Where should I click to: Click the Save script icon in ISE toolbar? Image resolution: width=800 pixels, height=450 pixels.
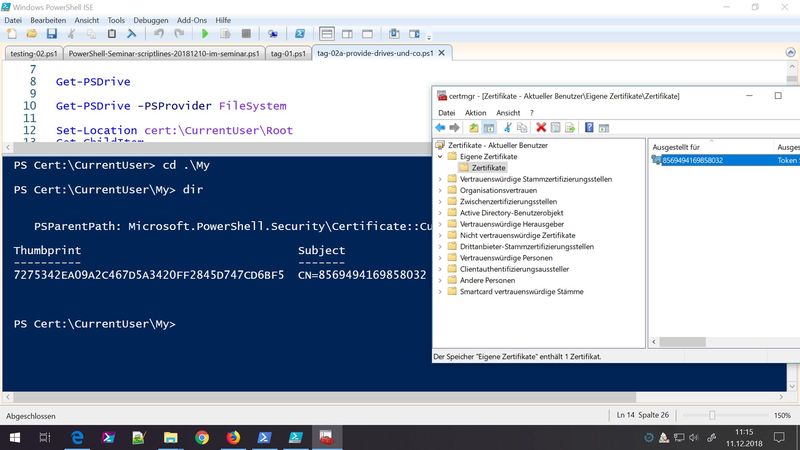coord(50,33)
